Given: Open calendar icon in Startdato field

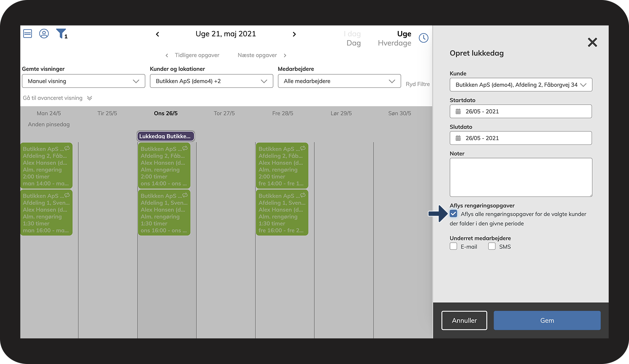Looking at the screenshot, I should [458, 111].
